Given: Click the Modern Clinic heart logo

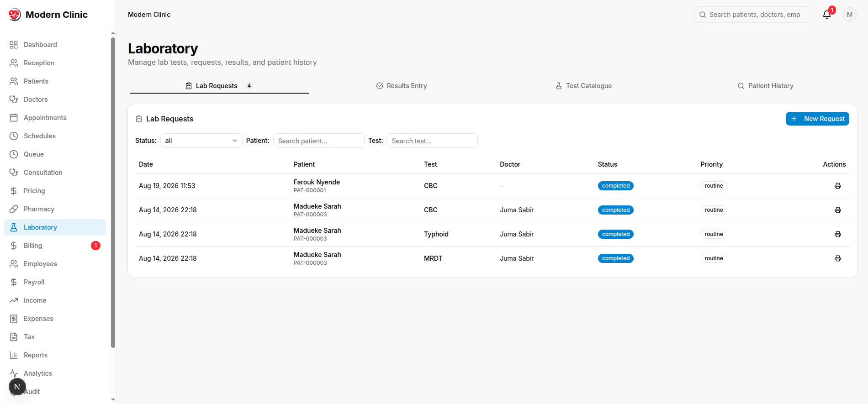Looking at the screenshot, I should (x=15, y=15).
